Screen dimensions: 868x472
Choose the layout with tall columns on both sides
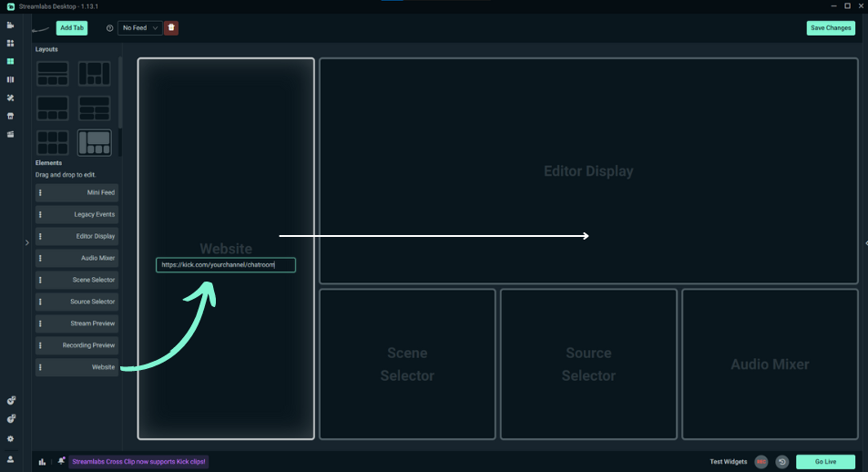[x=94, y=74]
